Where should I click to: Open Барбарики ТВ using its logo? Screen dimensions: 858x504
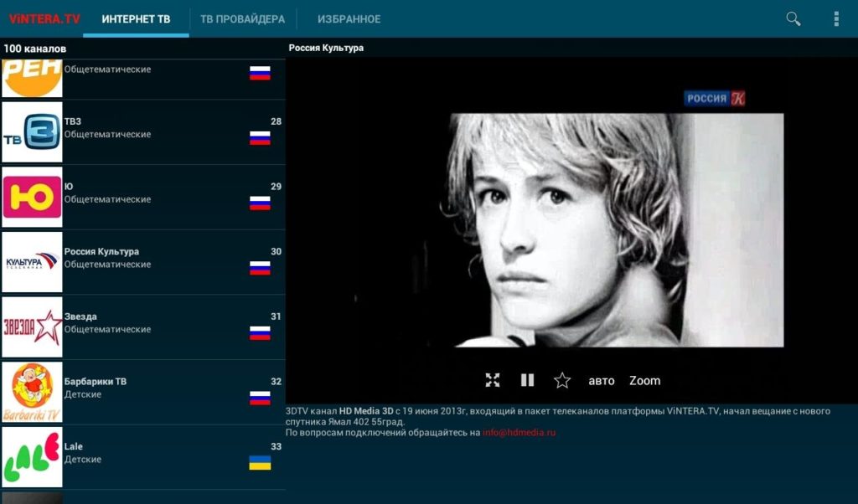tap(32, 393)
